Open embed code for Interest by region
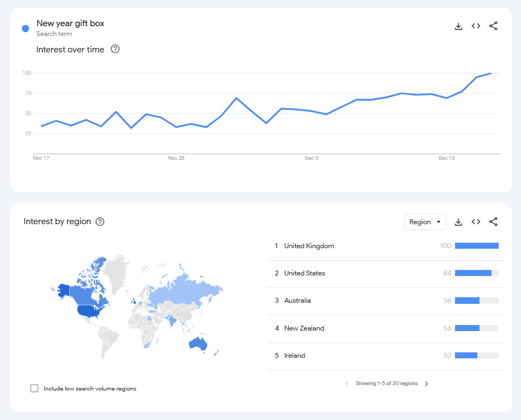Screen dimensions: 521x420 tap(476, 221)
